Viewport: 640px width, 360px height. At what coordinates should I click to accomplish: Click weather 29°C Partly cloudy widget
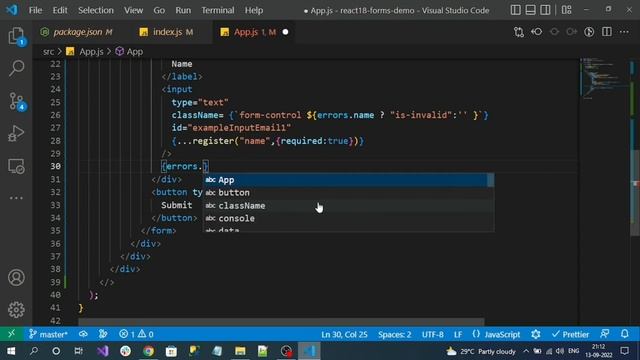coord(481,351)
